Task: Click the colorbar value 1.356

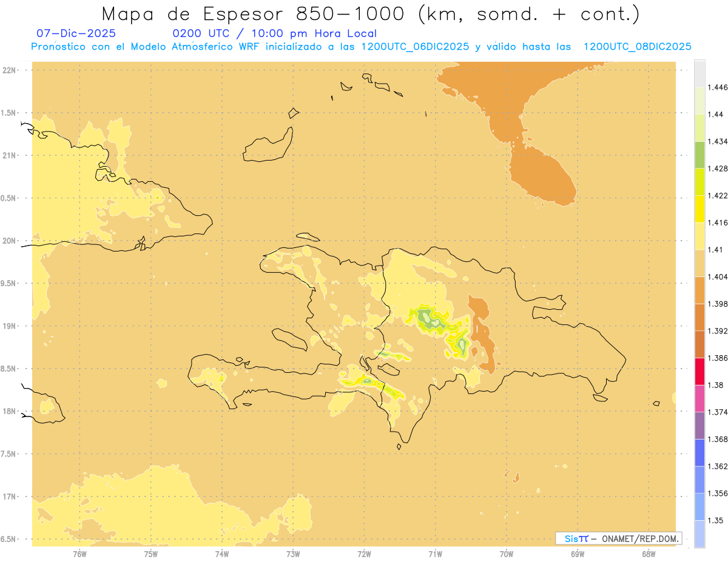Action: tap(718, 493)
